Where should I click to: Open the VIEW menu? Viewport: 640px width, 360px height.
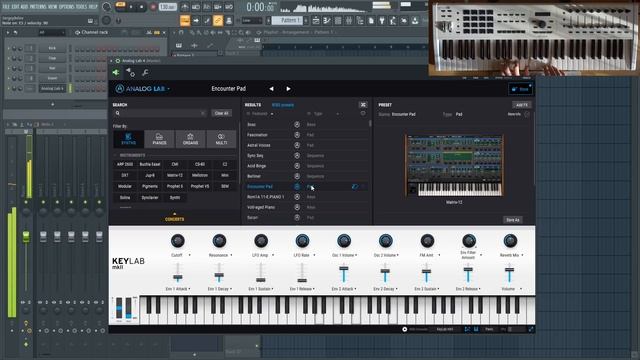(53, 7)
